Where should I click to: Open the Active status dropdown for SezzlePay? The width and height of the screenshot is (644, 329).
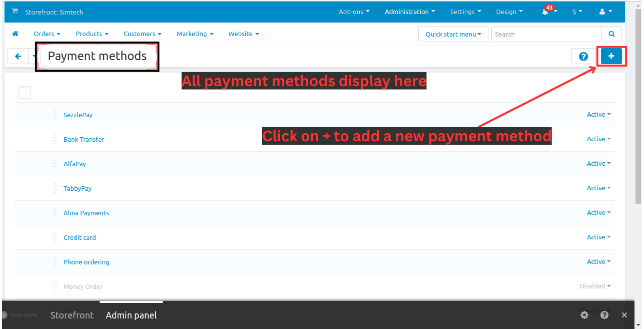point(598,114)
